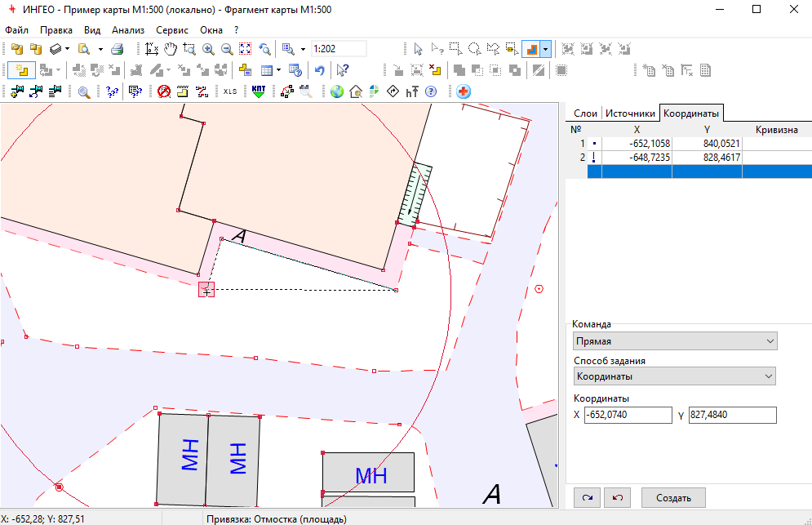Click the diamond turn-arrow direction icon
The width and height of the screenshot is (812, 525).
pyautogui.click(x=393, y=91)
